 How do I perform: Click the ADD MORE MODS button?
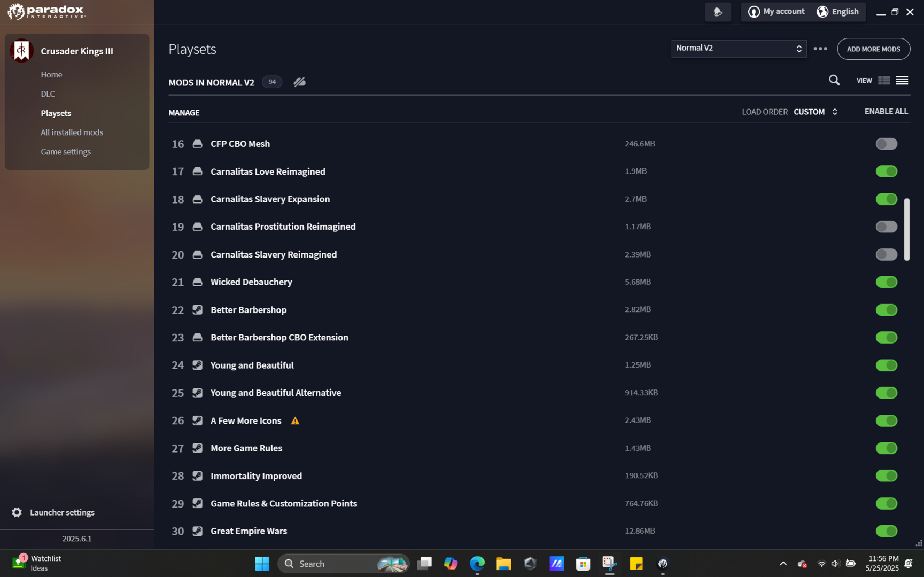coord(873,49)
